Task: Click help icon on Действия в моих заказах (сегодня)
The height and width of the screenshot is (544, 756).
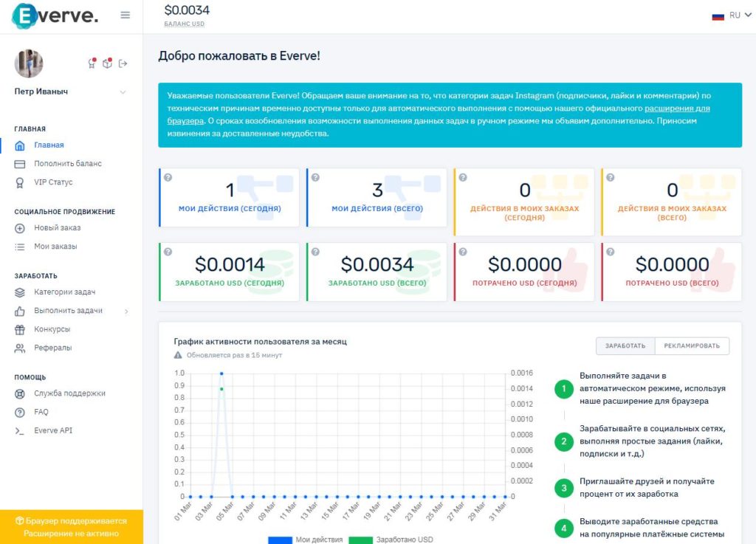Action: pyautogui.click(x=463, y=177)
